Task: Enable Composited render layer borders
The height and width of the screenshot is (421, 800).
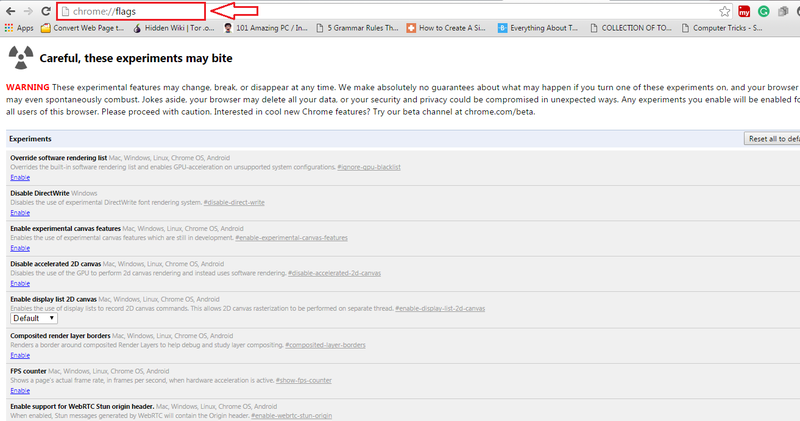Action: (20, 355)
